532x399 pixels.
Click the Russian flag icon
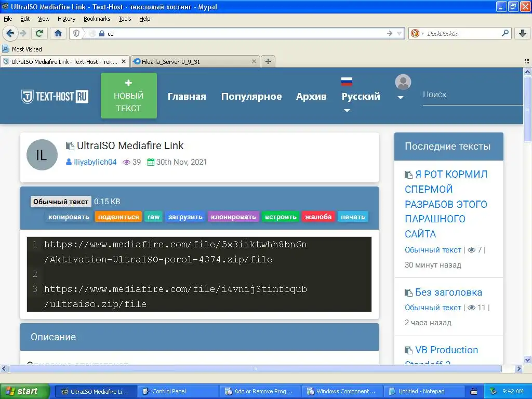click(x=347, y=82)
